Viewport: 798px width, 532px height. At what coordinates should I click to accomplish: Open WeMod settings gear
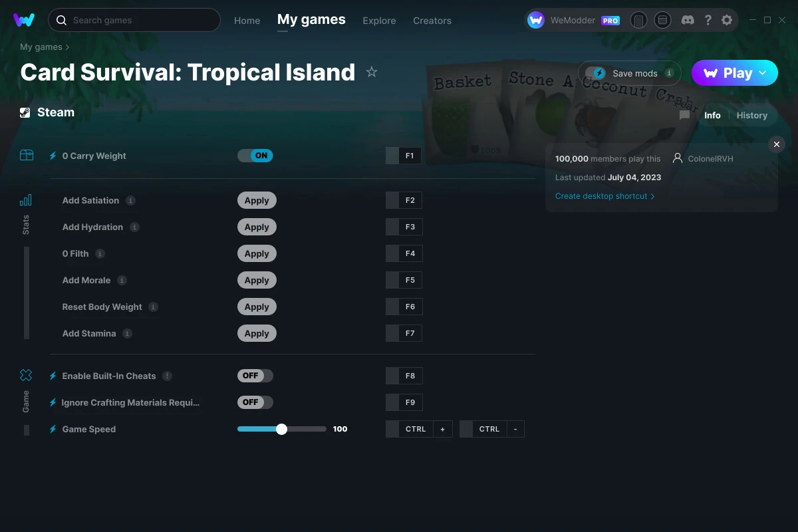[727, 20]
